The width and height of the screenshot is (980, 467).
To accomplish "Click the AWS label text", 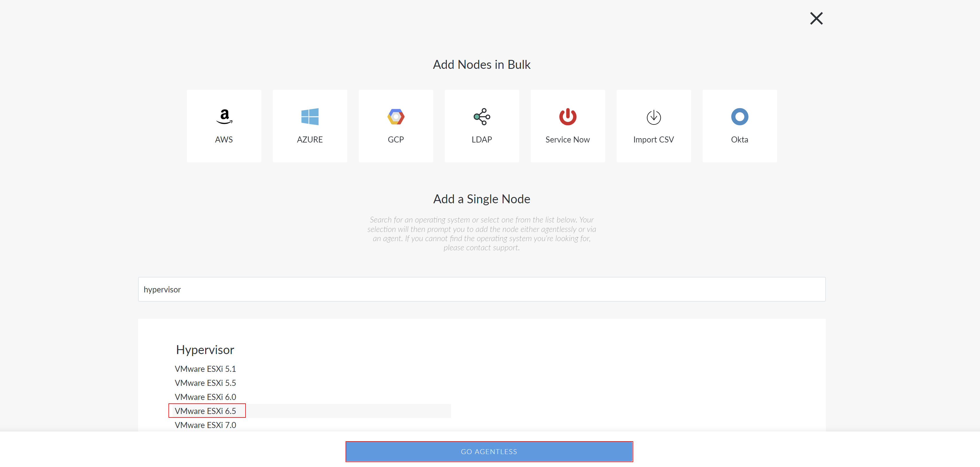I will coord(224,140).
